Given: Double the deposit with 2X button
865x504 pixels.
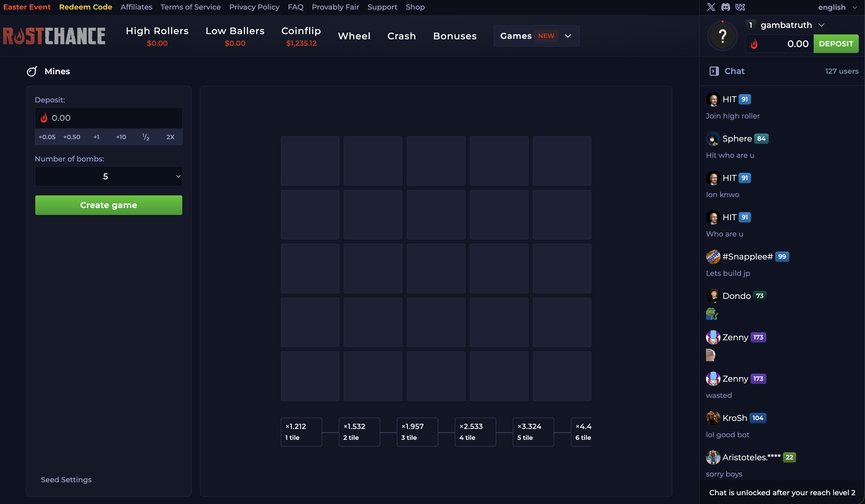Looking at the screenshot, I should [x=170, y=137].
